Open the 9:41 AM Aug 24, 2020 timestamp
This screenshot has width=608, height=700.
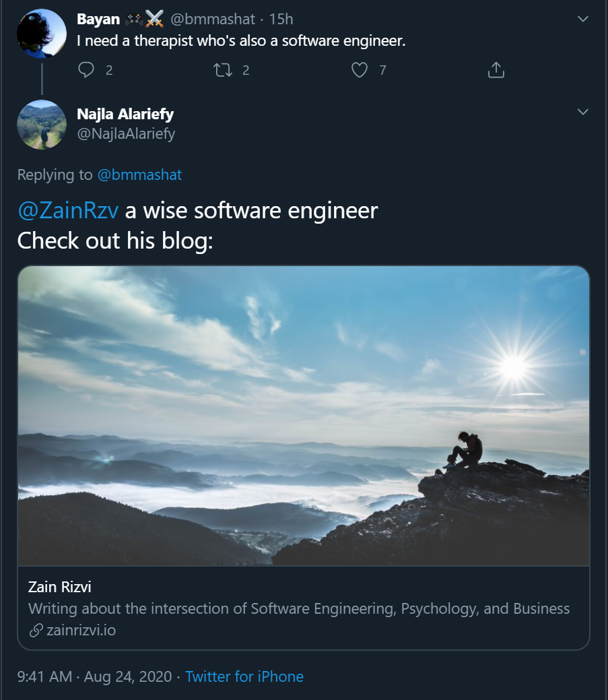[x=94, y=676]
